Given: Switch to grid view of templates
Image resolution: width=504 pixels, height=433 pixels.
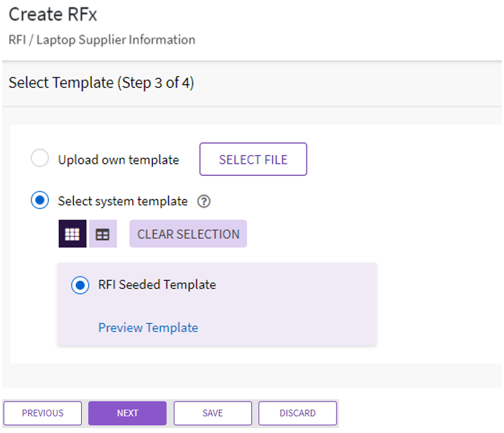Looking at the screenshot, I should pyautogui.click(x=72, y=234).
